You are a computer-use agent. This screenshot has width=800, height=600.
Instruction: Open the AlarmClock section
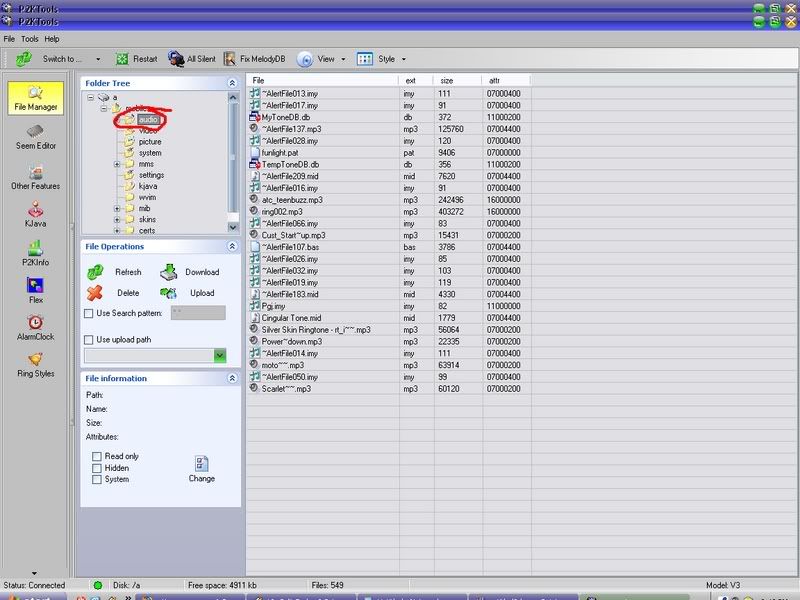36,328
